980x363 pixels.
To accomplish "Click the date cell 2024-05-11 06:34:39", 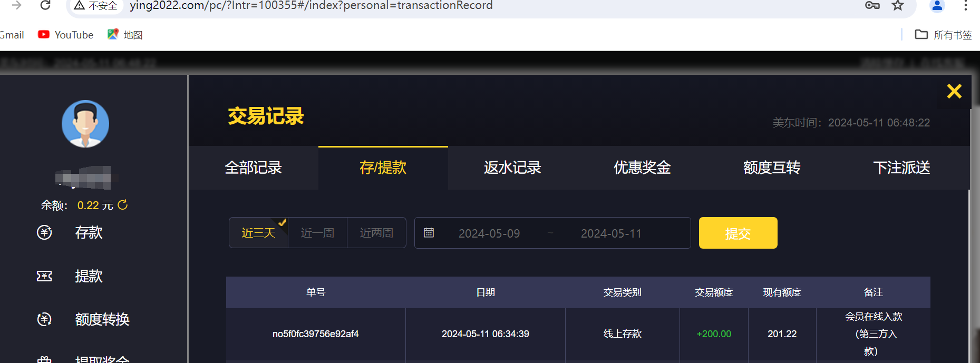I will (x=486, y=334).
